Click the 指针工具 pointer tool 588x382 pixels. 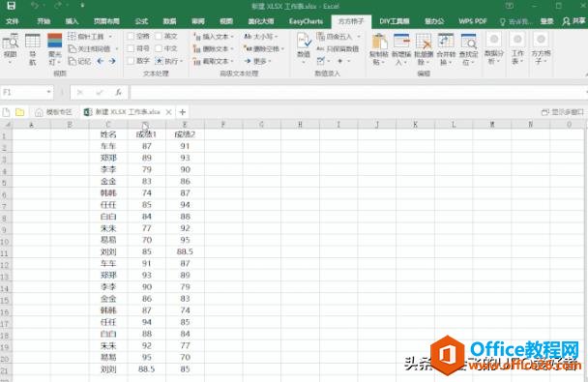click(90, 37)
